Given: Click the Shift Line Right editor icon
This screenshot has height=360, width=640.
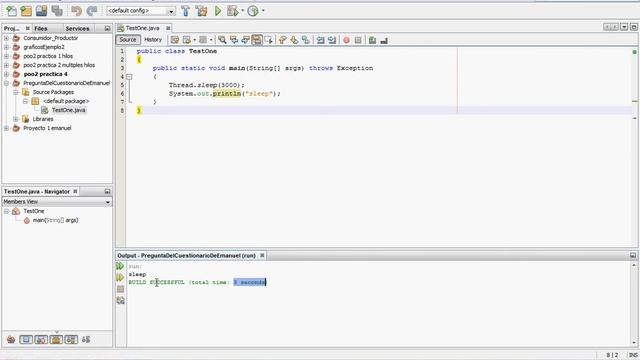Looking at the screenshot, I should pos(332,40).
